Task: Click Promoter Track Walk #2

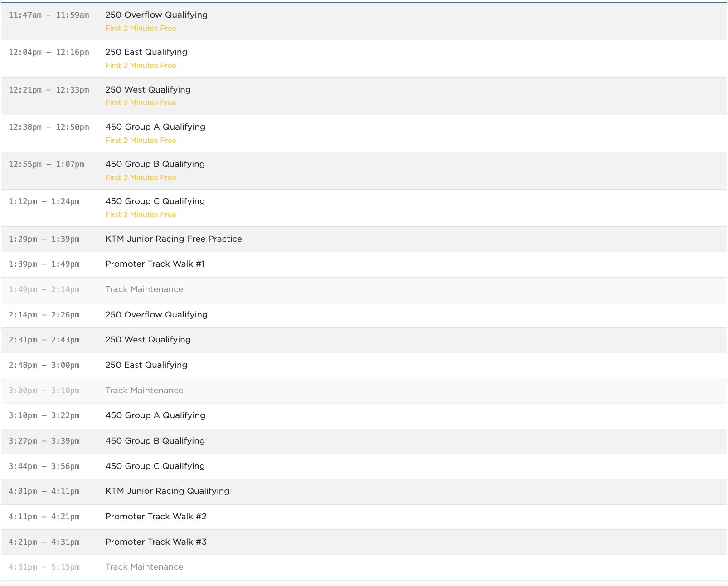Action: coord(155,517)
